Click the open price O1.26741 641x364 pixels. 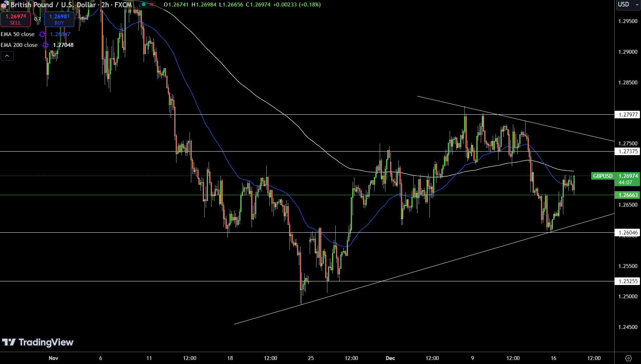tap(176, 5)
